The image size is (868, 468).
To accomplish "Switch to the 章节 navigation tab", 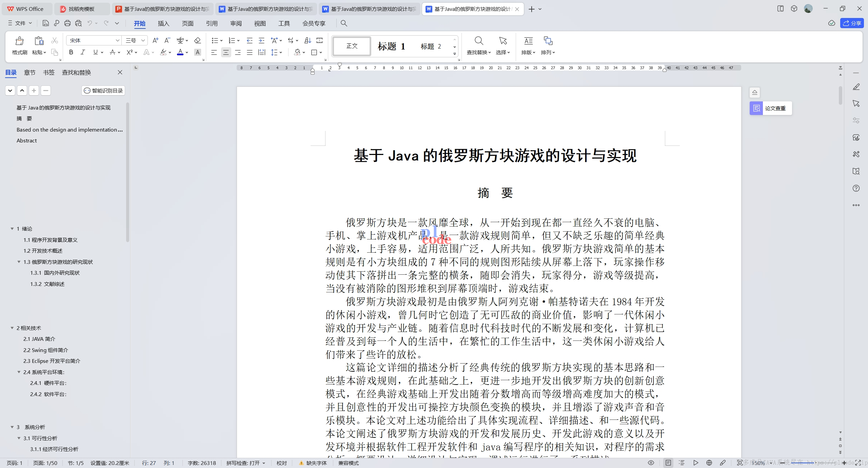I will point(30,72).
